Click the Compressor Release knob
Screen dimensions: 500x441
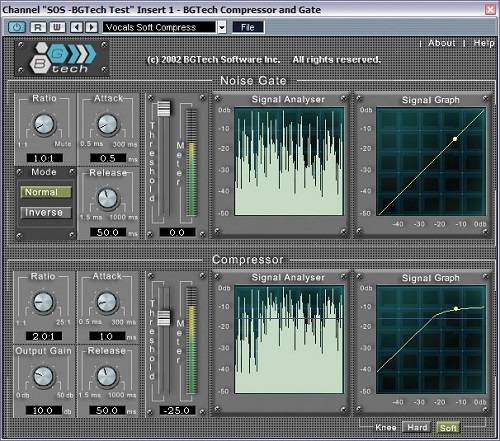click(x=107, y=376)
